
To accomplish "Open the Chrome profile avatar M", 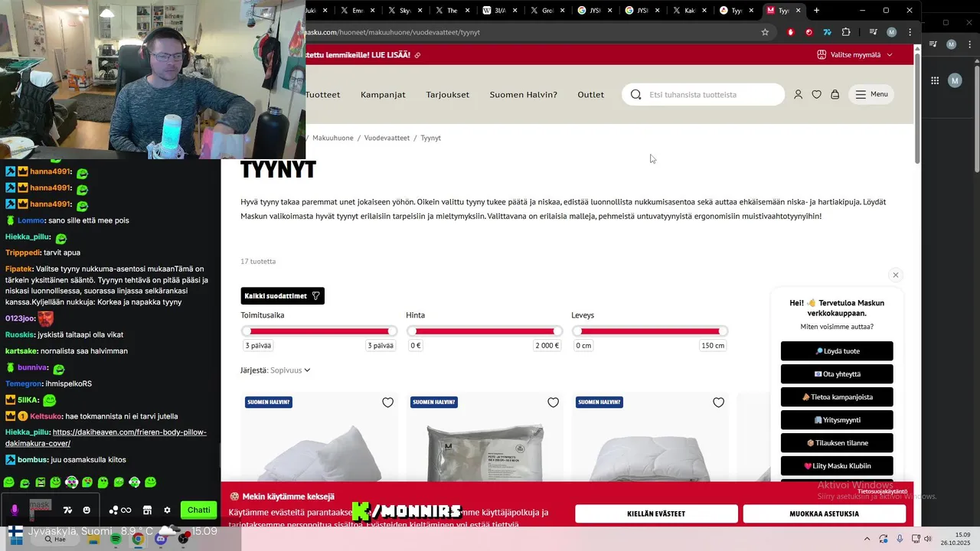I will click(x=891, y=32).
